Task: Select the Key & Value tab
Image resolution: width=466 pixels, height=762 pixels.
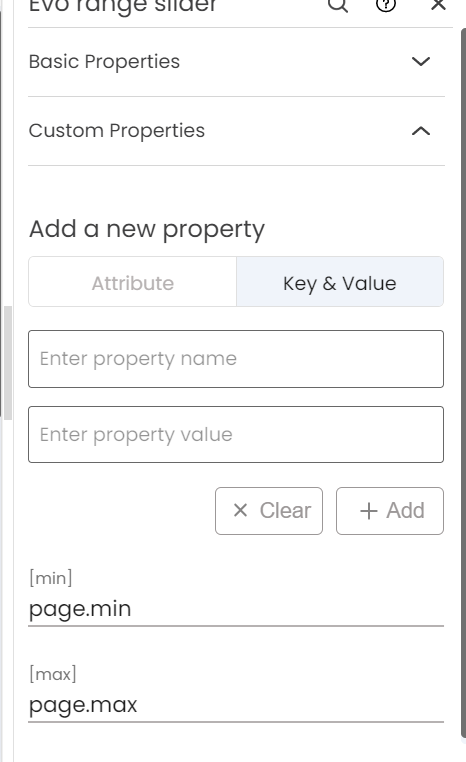Action: point(340,282)
